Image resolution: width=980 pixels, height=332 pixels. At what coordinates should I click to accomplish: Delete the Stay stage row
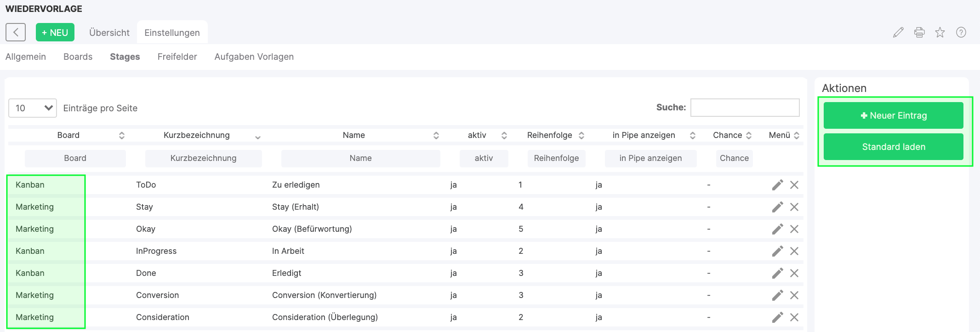pyautogui.click(x=794, y=207)
